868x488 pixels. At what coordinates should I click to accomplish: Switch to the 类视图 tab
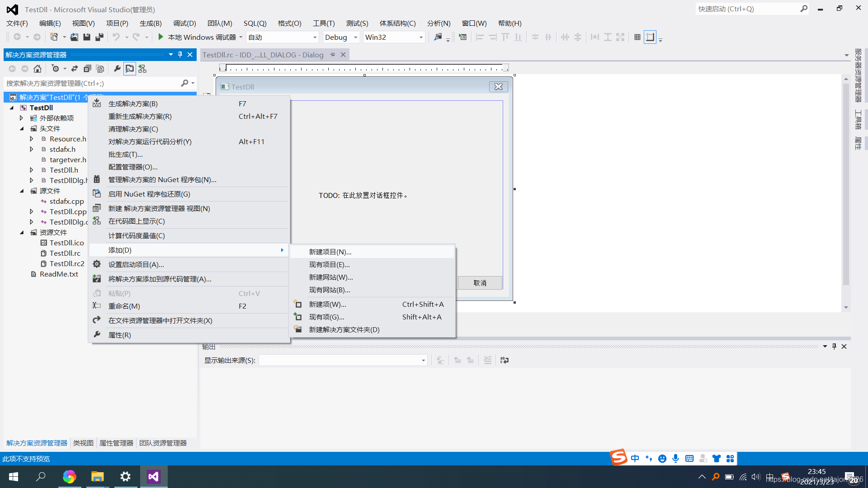click(83, 443)
